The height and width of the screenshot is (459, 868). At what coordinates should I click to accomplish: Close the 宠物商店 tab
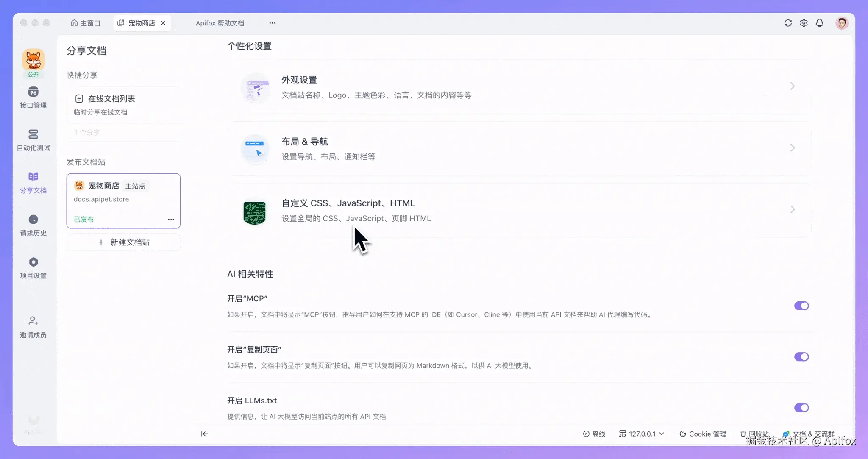163,23
